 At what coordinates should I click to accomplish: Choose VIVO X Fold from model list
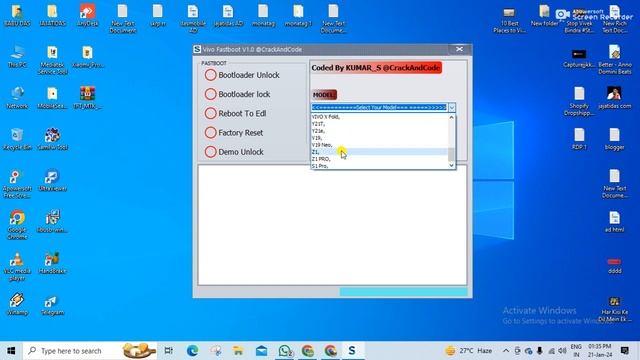tap(379, 117)
